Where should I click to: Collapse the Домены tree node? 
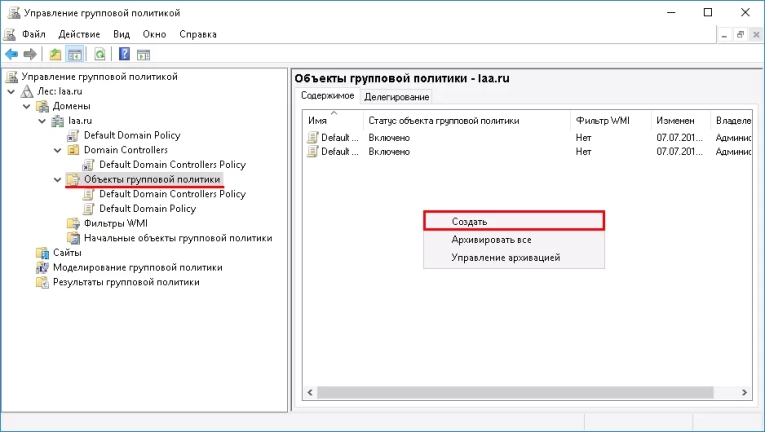click(x=26, y=106)
